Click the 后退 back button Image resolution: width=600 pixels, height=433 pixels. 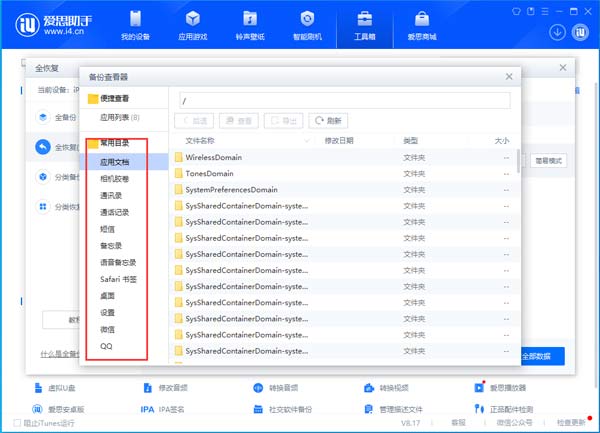click(194, 121)
